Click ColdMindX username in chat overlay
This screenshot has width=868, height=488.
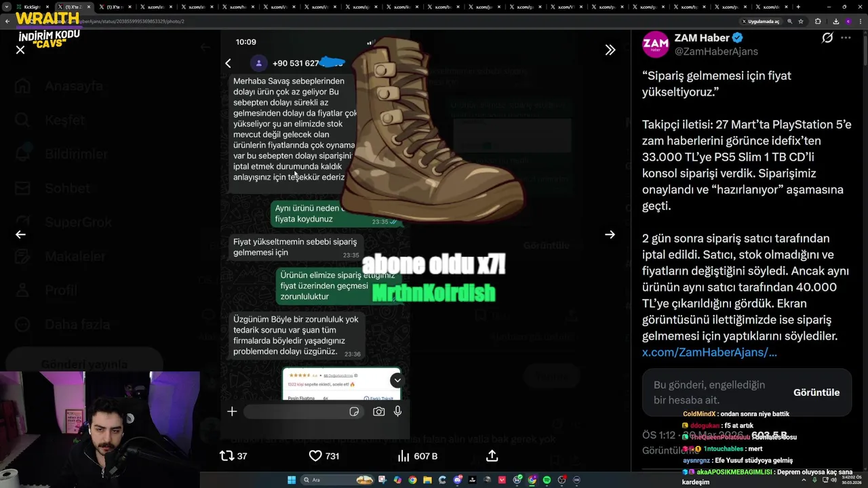(699, 414)
